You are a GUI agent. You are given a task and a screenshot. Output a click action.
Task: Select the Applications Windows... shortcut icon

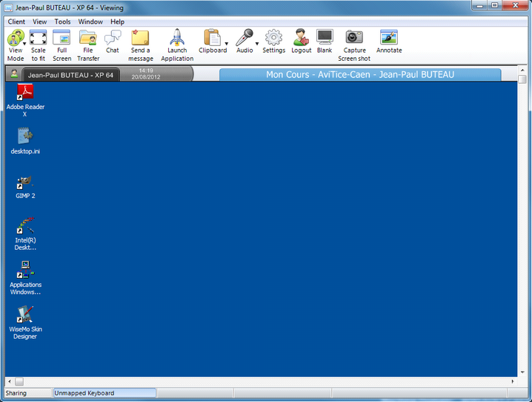pos(25,278)
